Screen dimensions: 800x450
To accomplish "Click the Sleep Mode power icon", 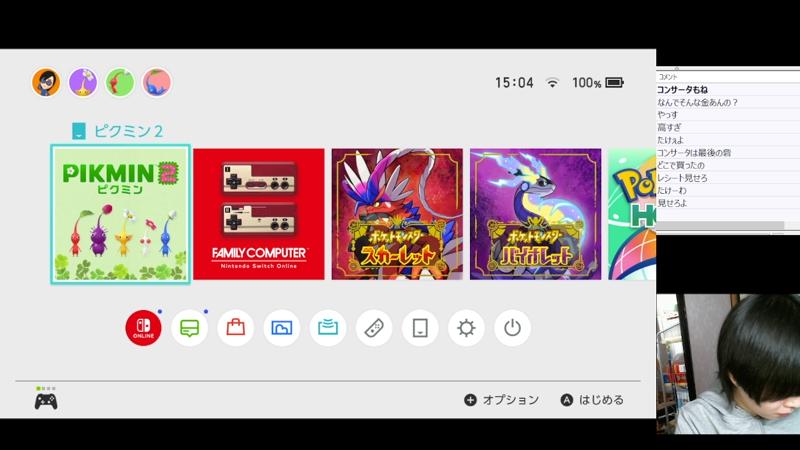I will (512, 328).
